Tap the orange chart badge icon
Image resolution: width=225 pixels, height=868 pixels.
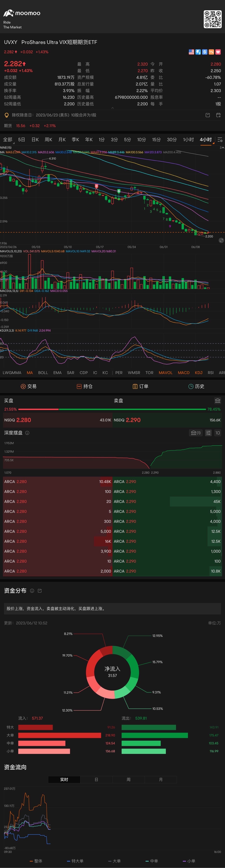(x=211, y=52)
